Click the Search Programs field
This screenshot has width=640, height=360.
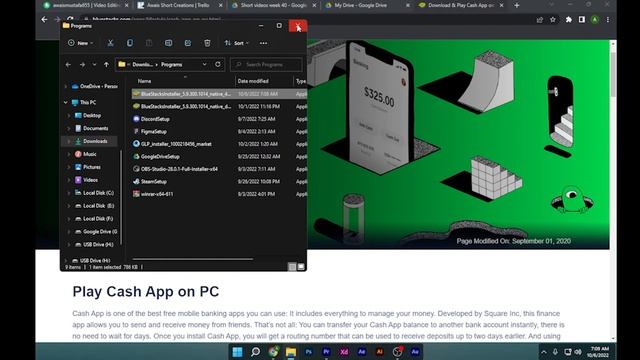click(266, 64)
